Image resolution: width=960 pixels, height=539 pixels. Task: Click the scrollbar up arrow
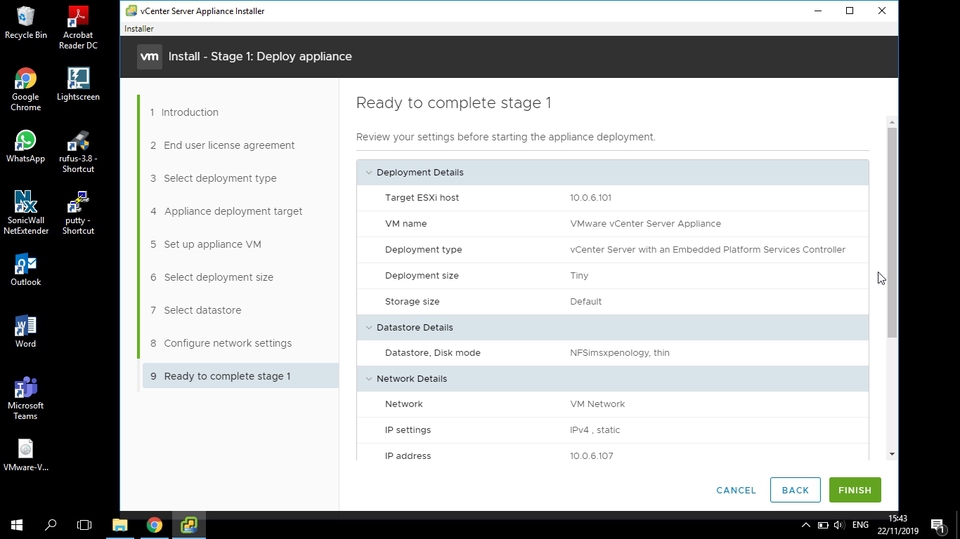[892, 122]
